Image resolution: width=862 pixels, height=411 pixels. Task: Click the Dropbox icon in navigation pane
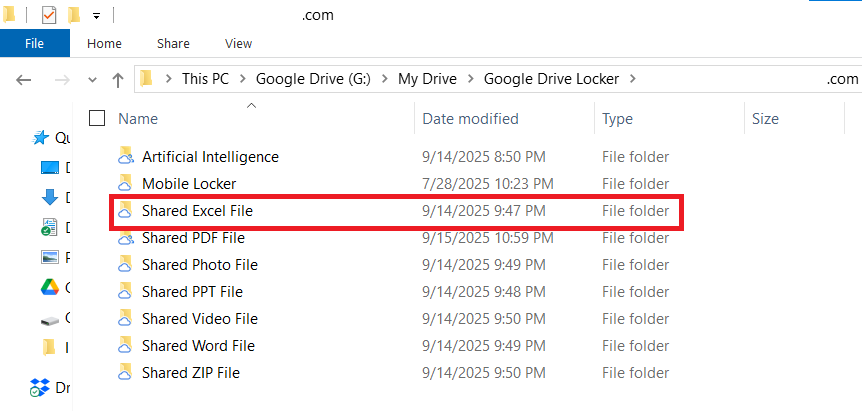pyautogui.click(x=41, y=387)
